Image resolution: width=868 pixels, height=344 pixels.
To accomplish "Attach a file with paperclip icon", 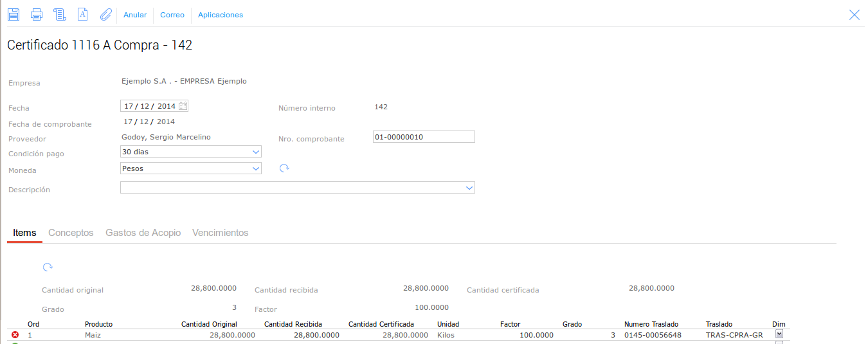I will pyautogui.click(x=105, y=14).
